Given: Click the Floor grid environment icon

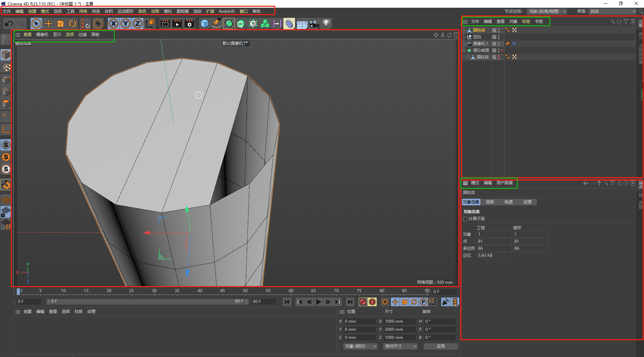Looking at the screenshot, I should pyautogui.click(x=302, y=24).
